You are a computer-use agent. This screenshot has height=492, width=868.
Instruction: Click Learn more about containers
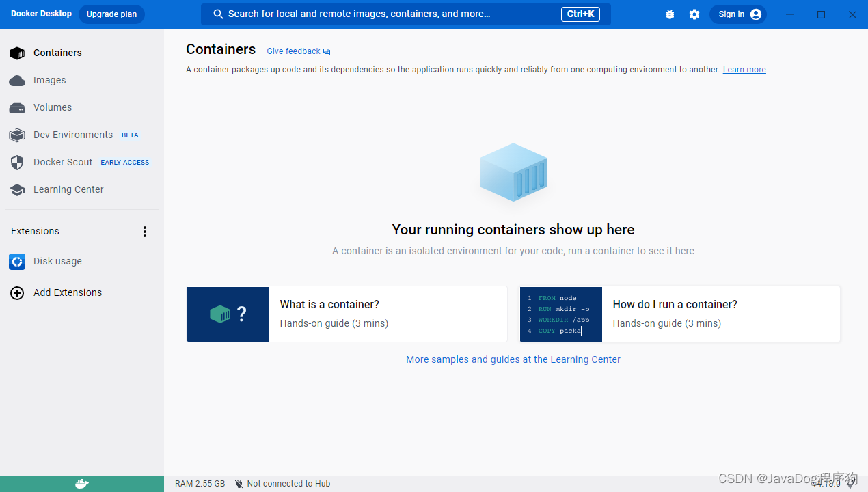744,69
